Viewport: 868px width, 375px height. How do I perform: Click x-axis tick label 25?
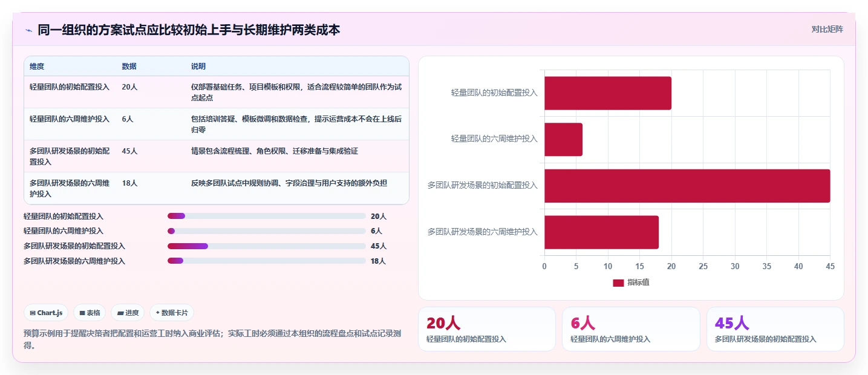pyautogui.click(x=703, y=266)
